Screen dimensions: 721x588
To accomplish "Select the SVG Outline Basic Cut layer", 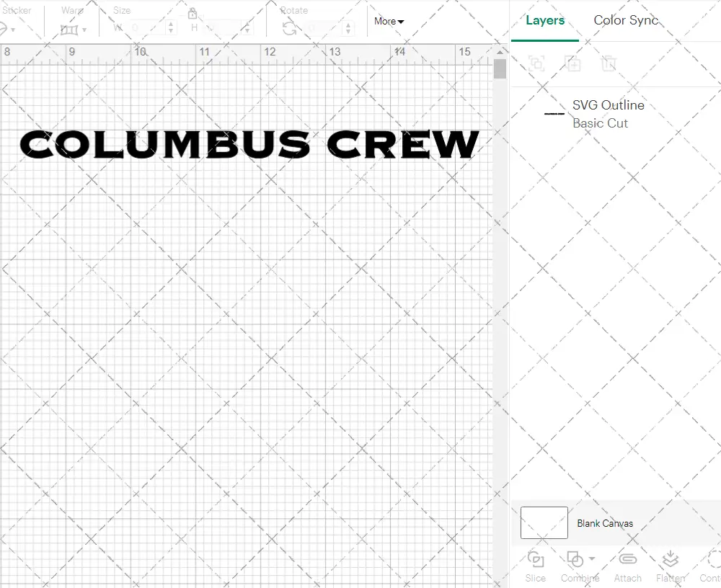I will pyautogui.click(x=607, y=114).
